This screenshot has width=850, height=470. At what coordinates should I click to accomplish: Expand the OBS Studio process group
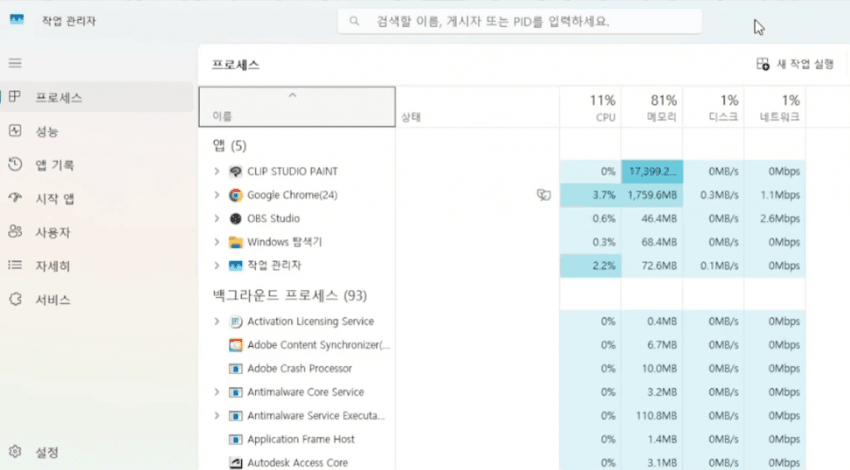tap(217, 218)
